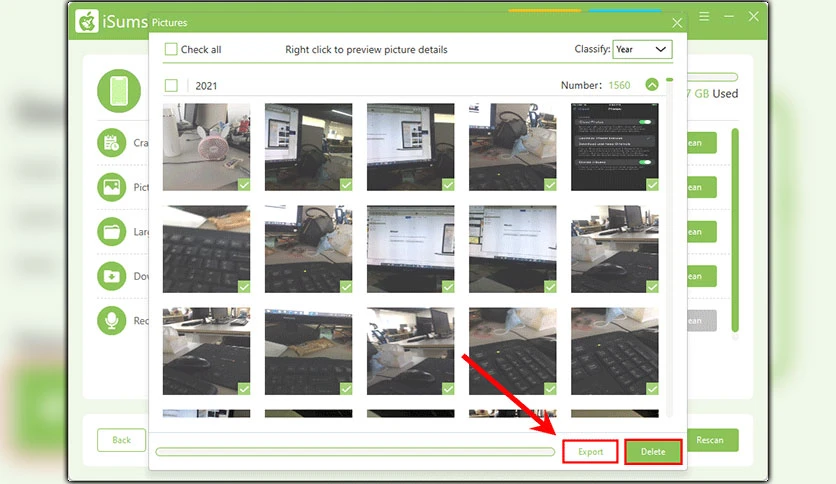Uncheck the pink fan photo's checkmark
Viewport: 836px width, 484px height.
(x=244, y=184)
